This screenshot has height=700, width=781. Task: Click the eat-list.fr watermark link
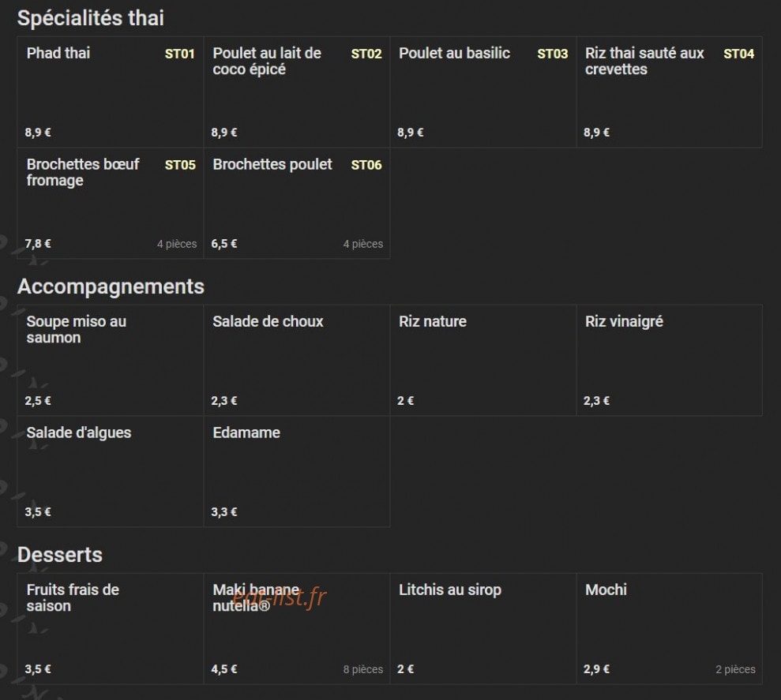(280, 597)
